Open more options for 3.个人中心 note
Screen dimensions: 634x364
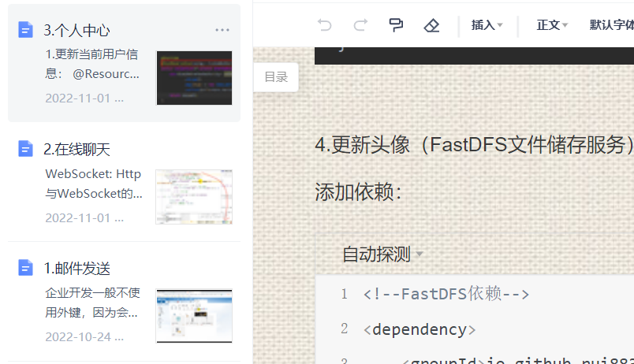[222, 31]
